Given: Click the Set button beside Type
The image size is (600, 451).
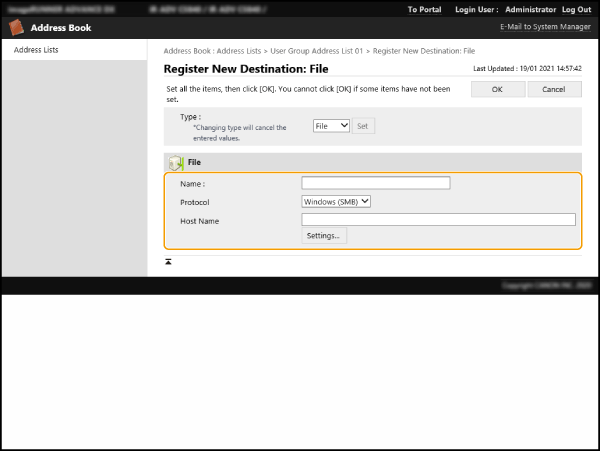Looking at the screenshot, I should [x=363, y=126].
